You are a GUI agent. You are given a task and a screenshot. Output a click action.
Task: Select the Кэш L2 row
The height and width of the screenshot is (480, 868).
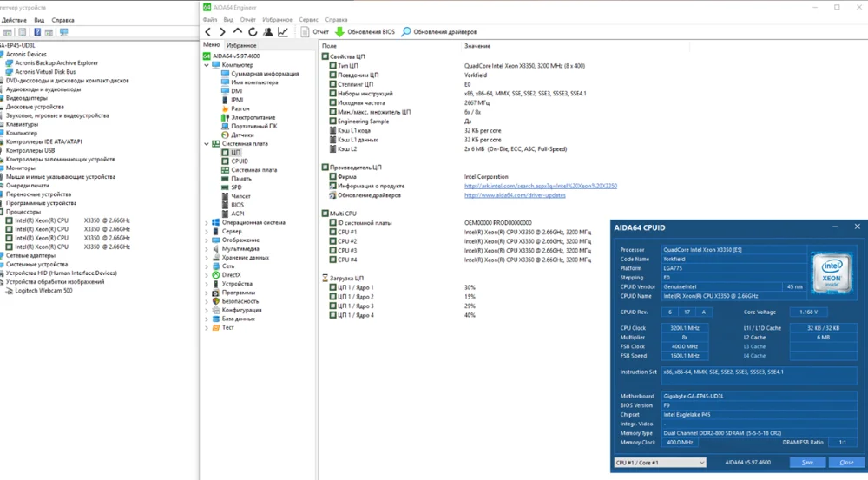347,149
